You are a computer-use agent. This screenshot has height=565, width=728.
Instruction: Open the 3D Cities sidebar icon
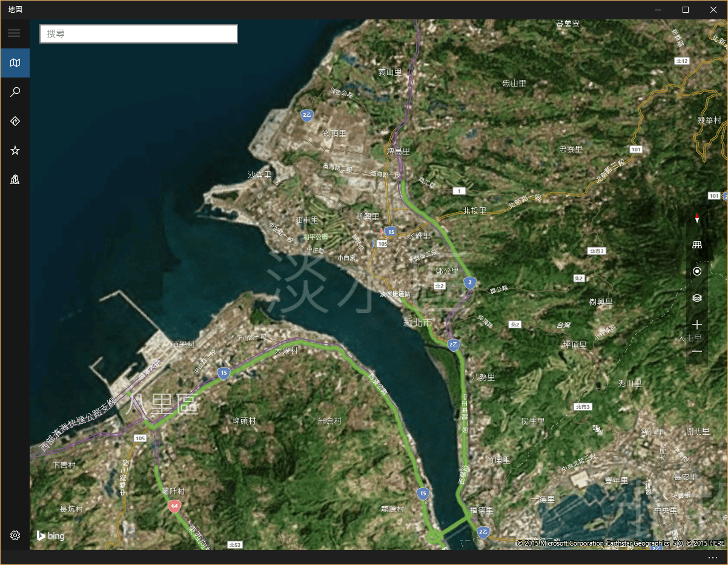click(15, 179)
